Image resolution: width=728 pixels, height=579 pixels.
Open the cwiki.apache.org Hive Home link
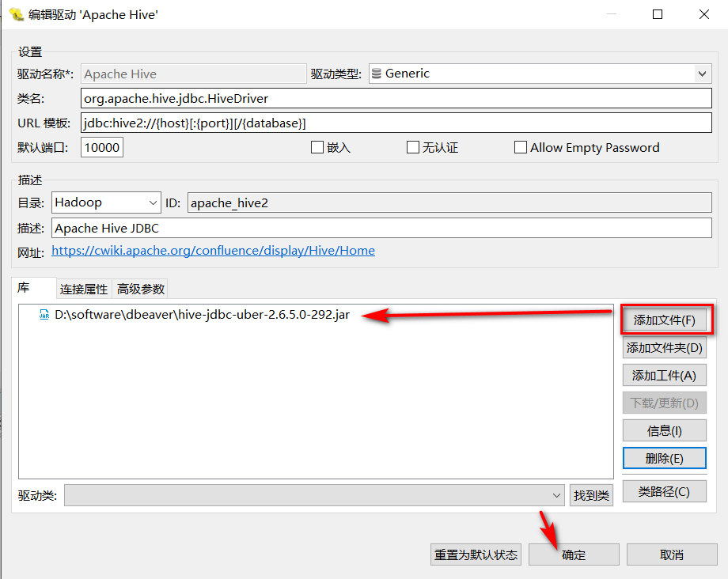point(213,251)
